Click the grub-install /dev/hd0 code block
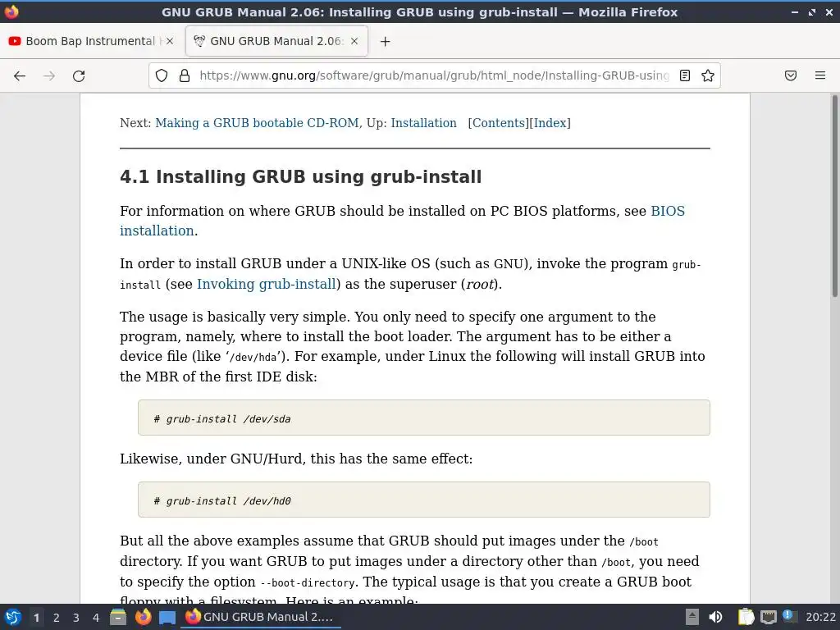Image resolution: width=840 pixels, height=630 pixels. [x=424, y=500]
